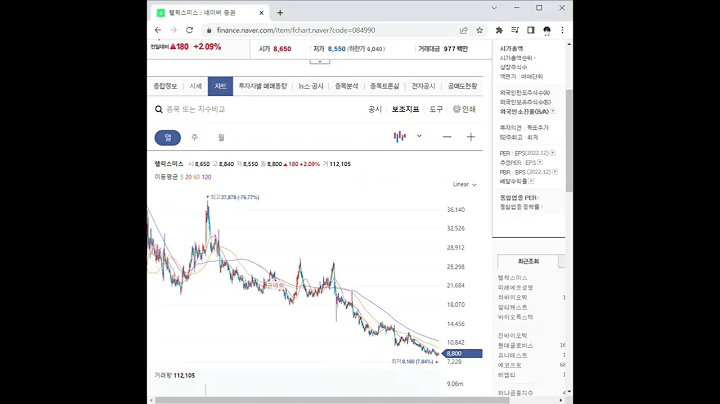Open help icon next to 추정PER EPS
720x404 pixels.
coord(540,162)
